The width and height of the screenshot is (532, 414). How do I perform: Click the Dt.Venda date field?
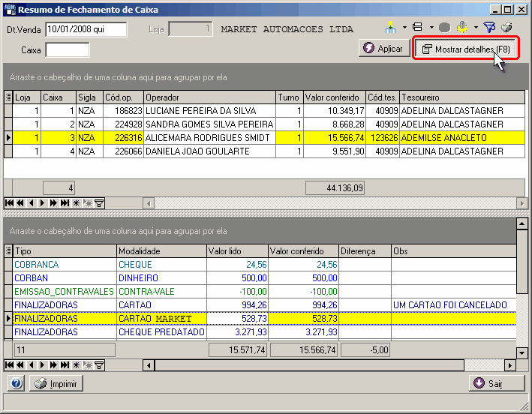86,29
